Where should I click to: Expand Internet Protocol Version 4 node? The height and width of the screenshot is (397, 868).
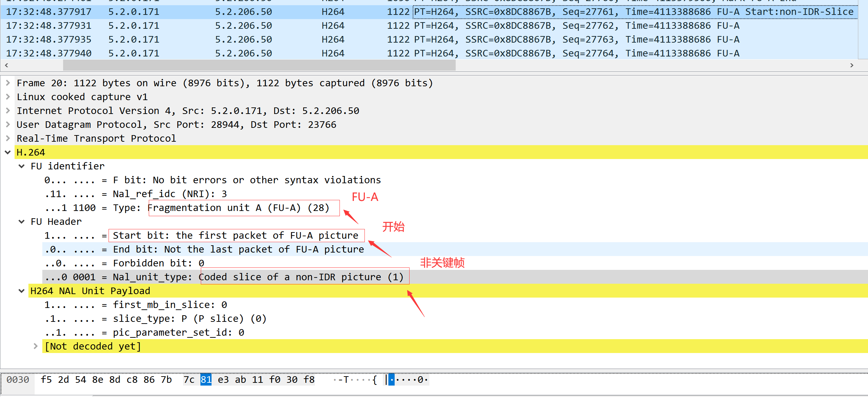[x=8, y=111]
